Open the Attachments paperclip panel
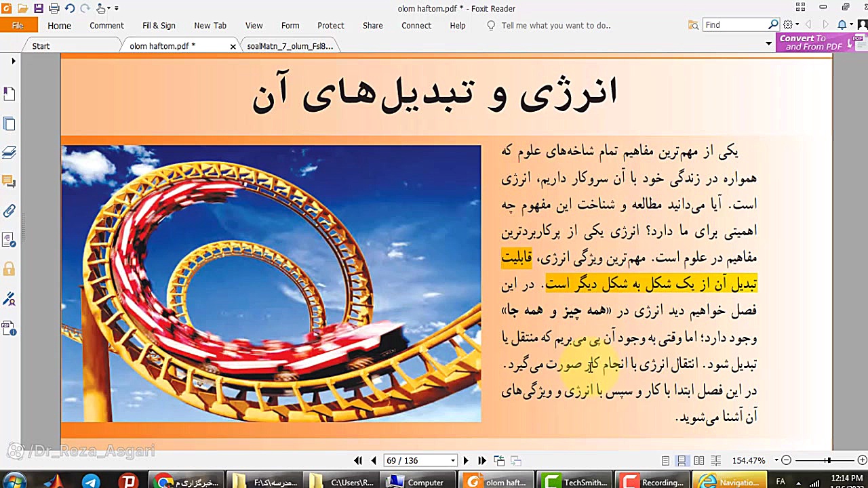868x488 pixels. pos(9,211)
